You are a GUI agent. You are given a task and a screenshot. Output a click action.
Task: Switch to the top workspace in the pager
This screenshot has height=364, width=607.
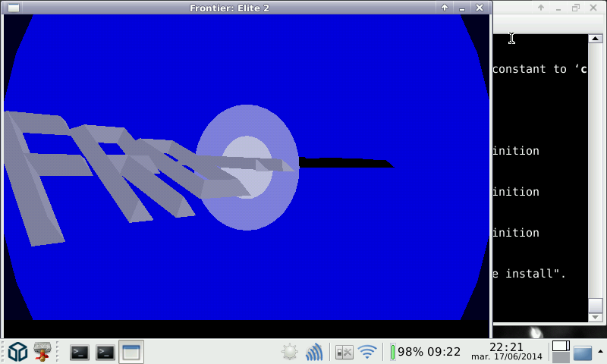[561, 347]
